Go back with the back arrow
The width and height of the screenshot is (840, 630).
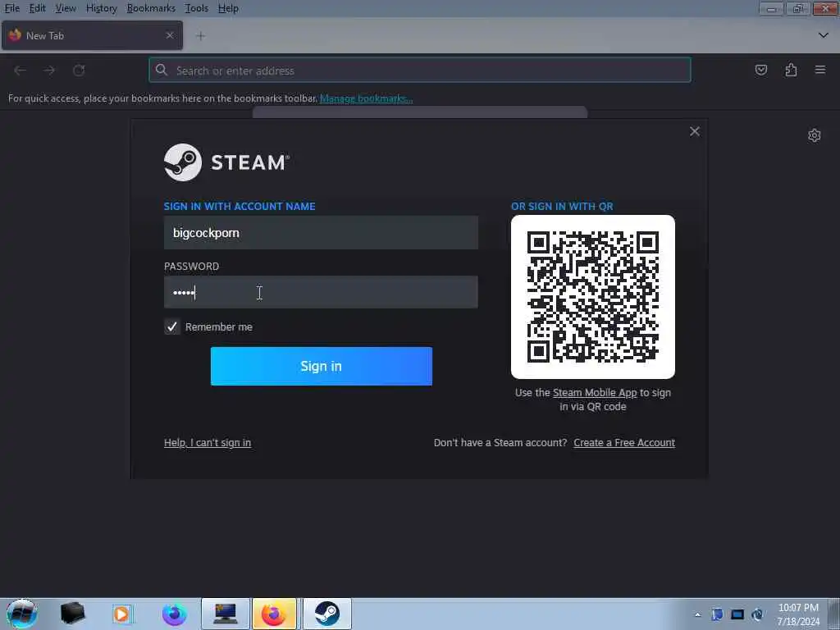(20, 71)
